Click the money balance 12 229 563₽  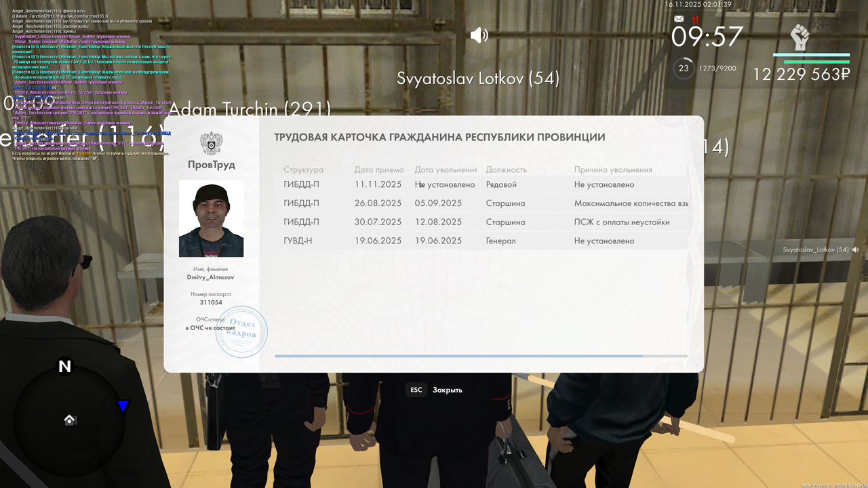[801, 75]
